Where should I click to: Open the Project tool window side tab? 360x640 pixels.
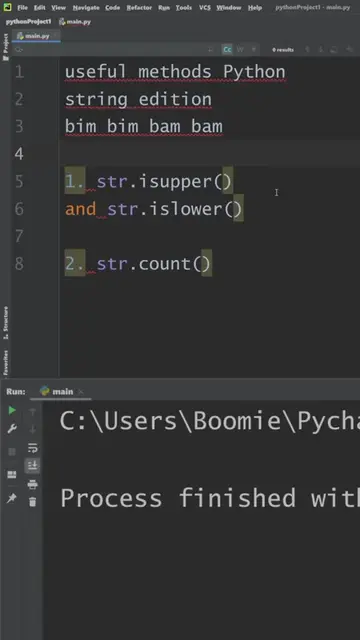(x=6, y=47)
